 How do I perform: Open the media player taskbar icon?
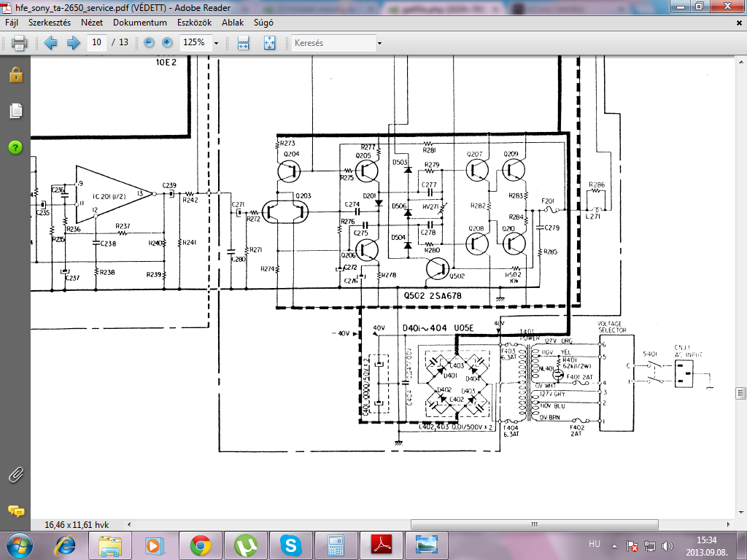click(155, 545)
